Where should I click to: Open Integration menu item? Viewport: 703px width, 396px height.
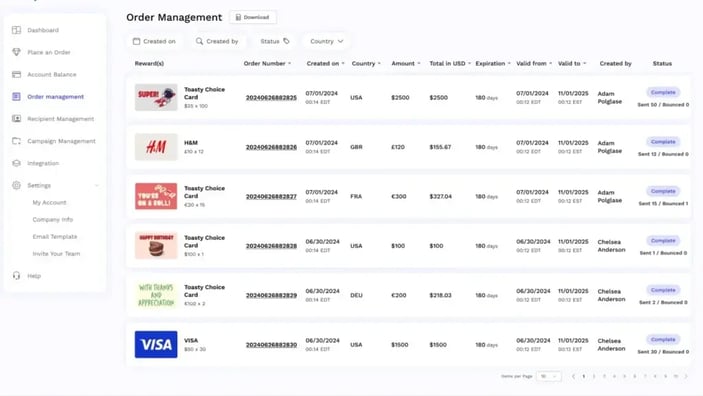point(43,163)
